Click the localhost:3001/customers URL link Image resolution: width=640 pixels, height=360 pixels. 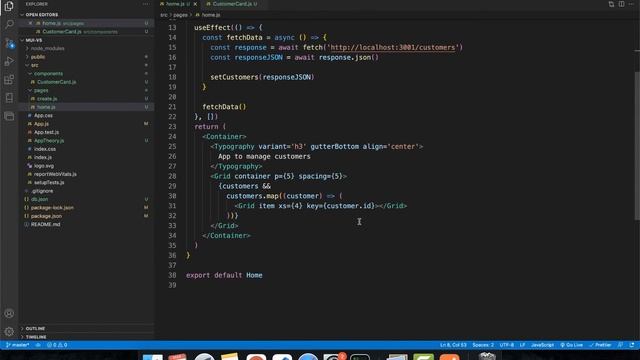392,47
